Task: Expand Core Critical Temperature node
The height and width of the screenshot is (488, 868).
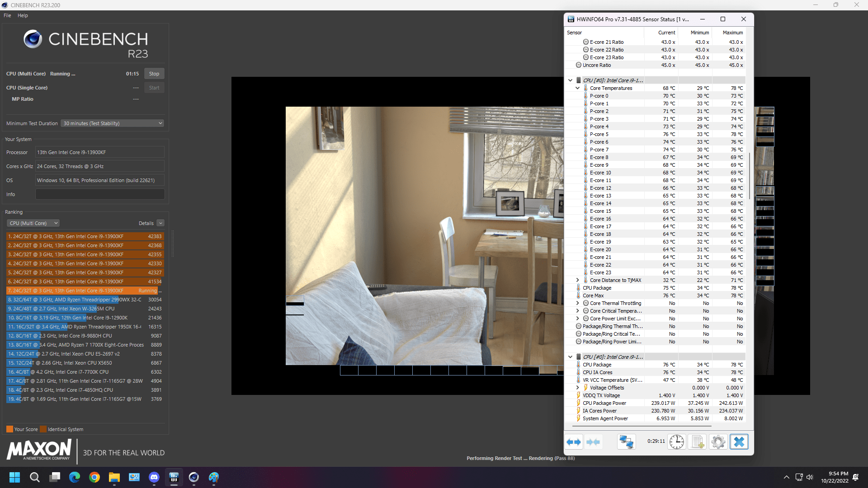Action: click(x=577, y=311)
